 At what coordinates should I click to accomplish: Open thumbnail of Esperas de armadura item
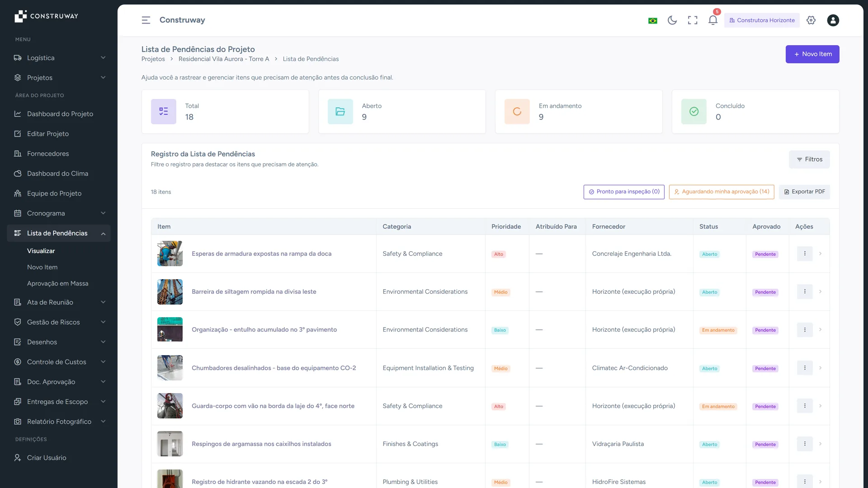point(170,253)
